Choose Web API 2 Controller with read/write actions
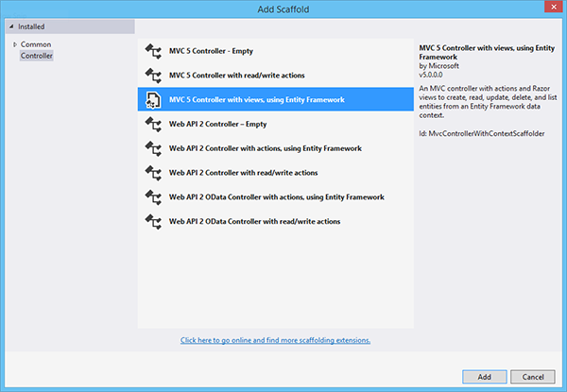The height and width of the screenshot is (392, 567). (x=276, y=173)
